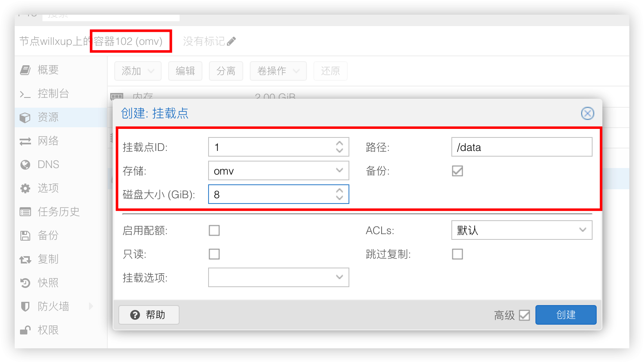This screenshot has height=363, width=644.
Task: Click the 快照 history icon
Action: 25,283
